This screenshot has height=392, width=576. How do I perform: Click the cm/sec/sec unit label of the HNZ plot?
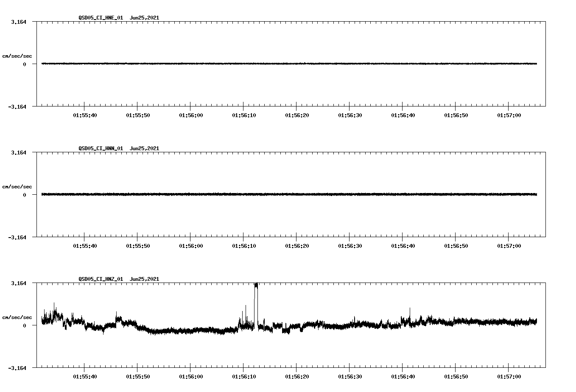point(17,317)
